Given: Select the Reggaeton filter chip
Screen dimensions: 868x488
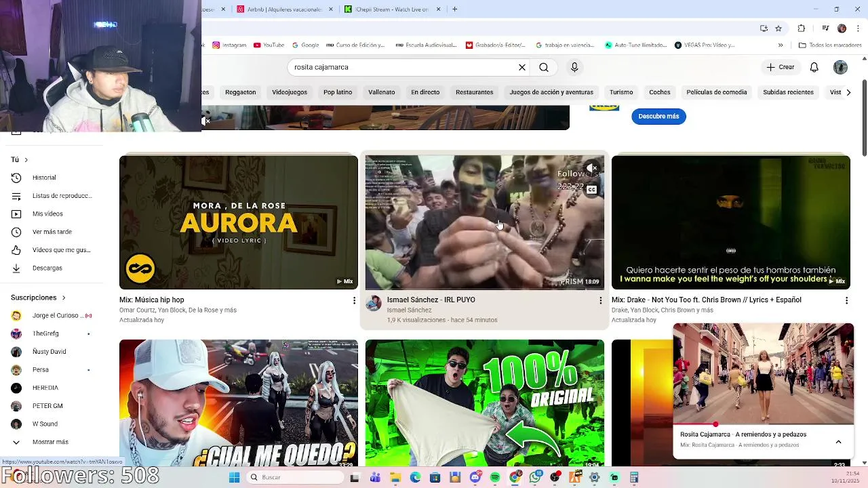Looking at the screenshot, I should coord(241,92).
